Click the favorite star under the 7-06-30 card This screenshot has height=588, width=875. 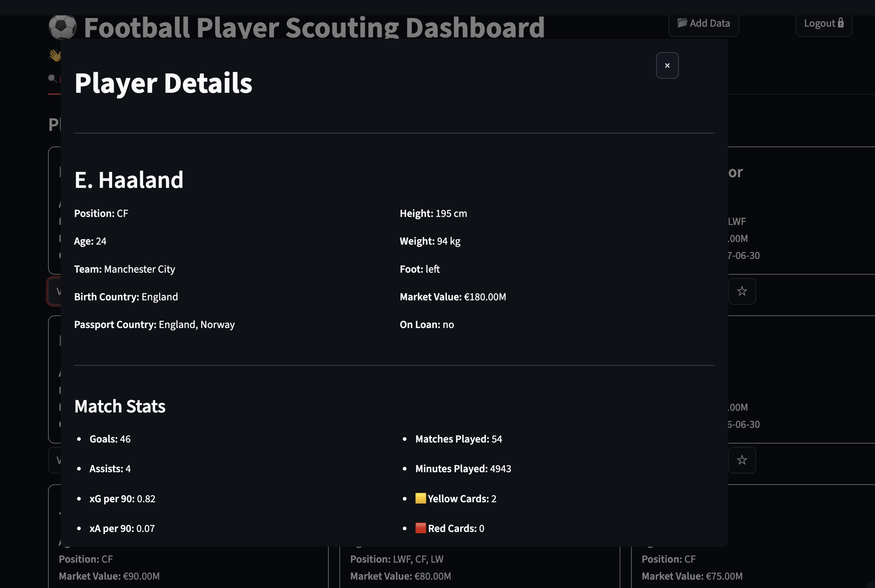pyautogui.click(x=742, y=291)
